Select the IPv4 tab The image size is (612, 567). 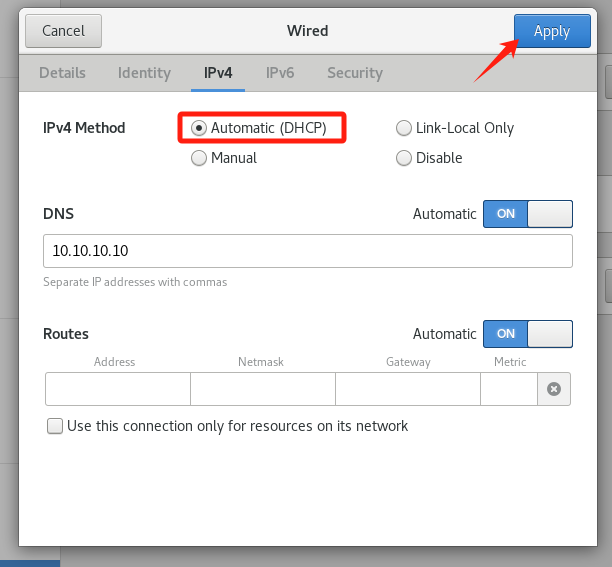point(218,73)
